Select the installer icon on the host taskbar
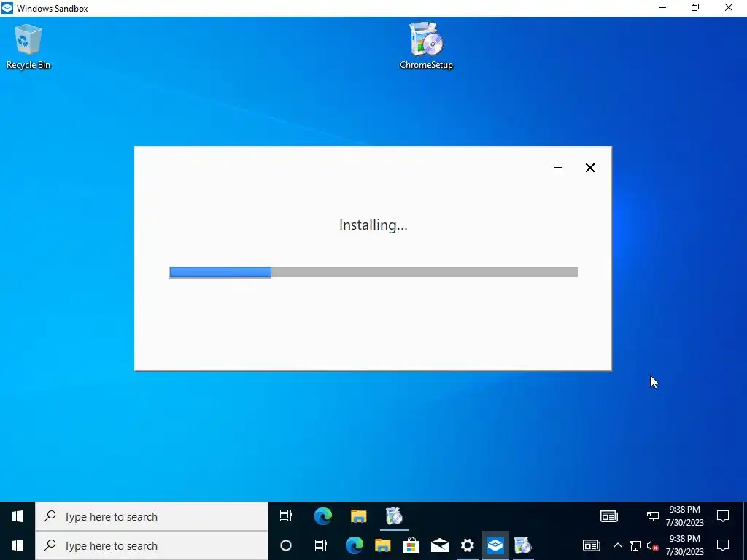 click(x=522, y=545)
